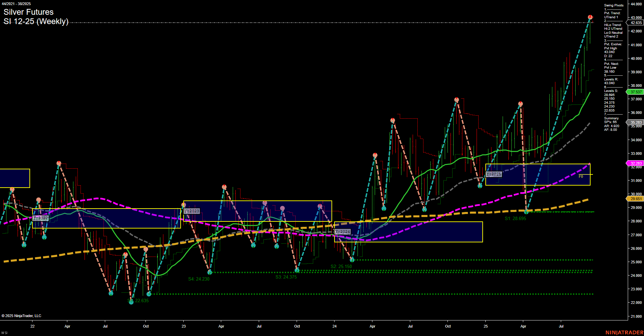Select the Y:2023 range box label

(191, 210)
